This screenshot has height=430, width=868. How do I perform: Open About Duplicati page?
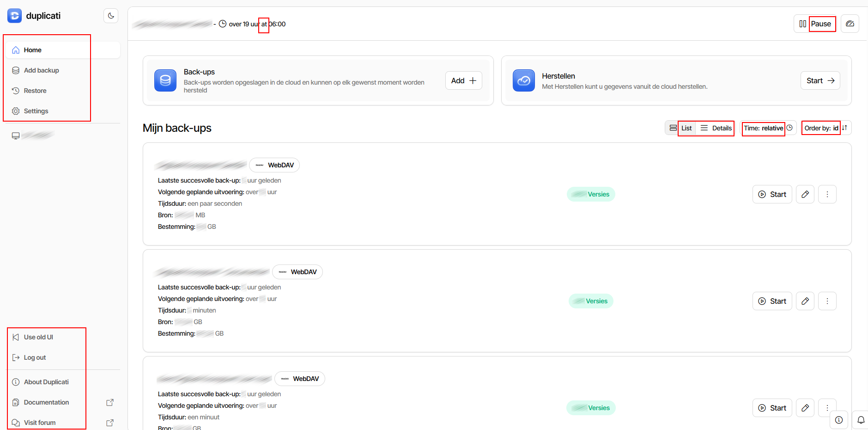point(46,382)
